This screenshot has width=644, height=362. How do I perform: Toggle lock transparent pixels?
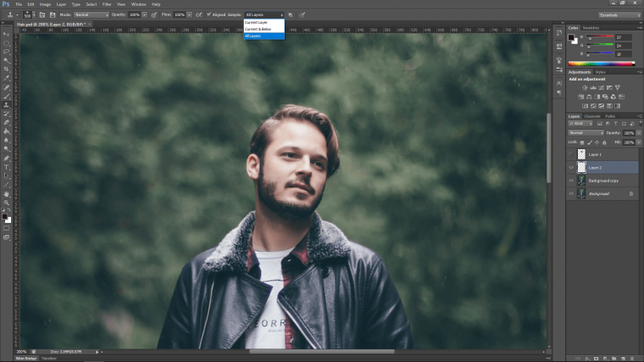pos(582,142)
